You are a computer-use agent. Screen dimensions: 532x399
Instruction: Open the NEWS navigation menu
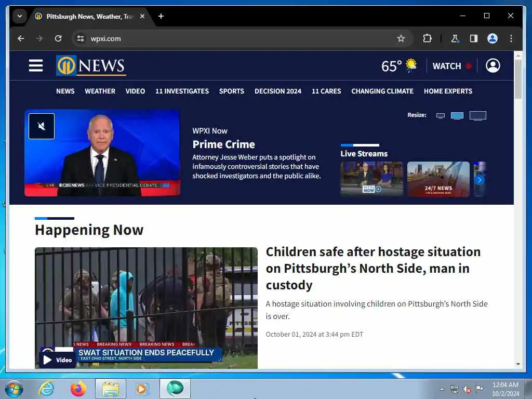65,91
